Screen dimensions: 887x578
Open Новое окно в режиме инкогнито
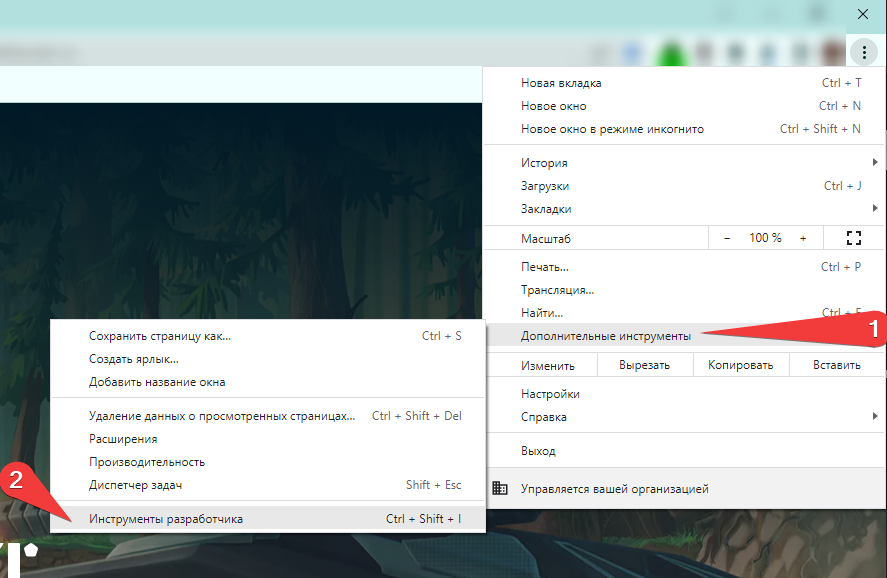(x=683, y=129)
